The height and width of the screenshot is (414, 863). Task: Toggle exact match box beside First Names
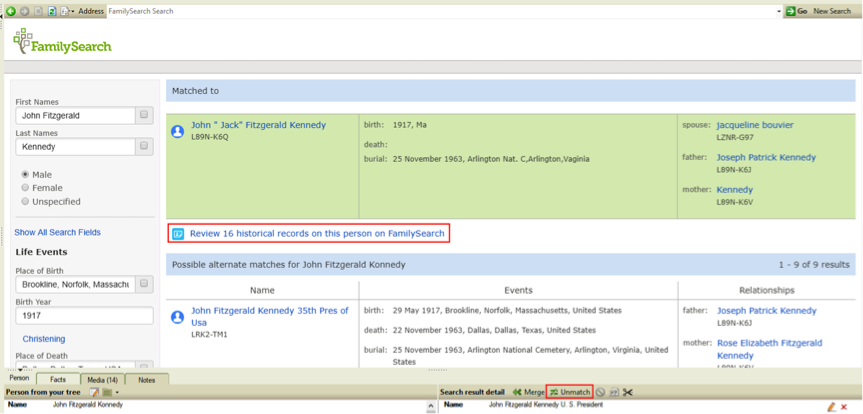[x=144, y=115]
